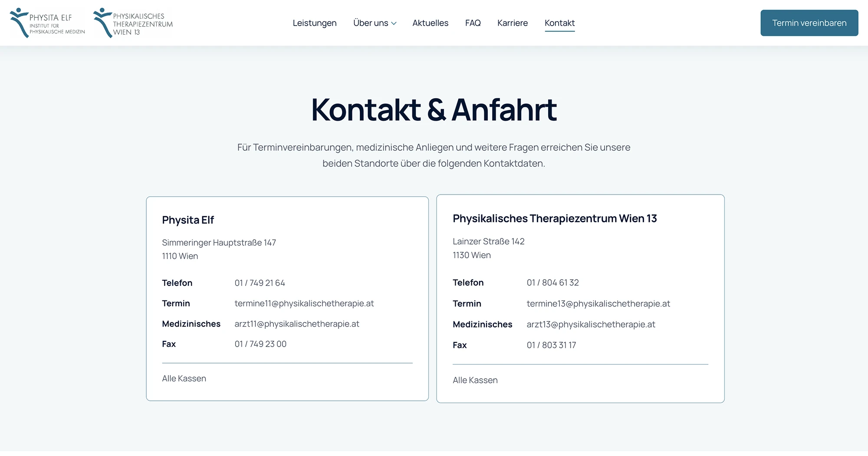
Task: Navigate to Karriere
Action: click(513, 23)
